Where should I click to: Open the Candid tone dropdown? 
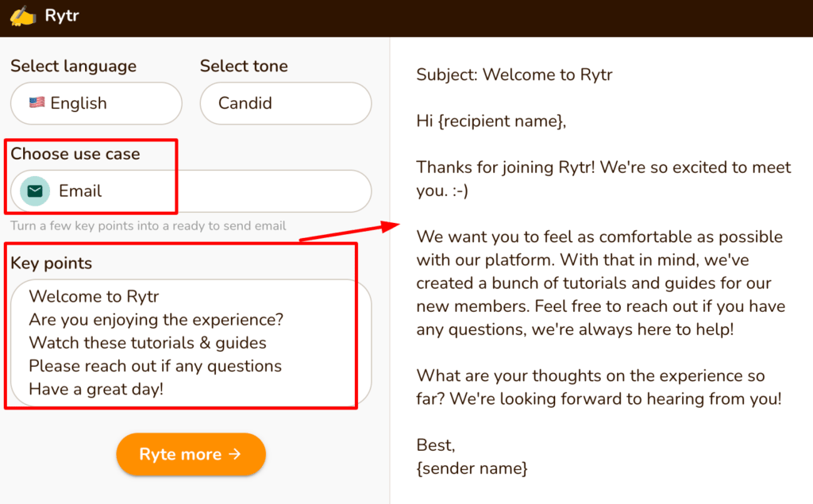[x=285, y=103]
